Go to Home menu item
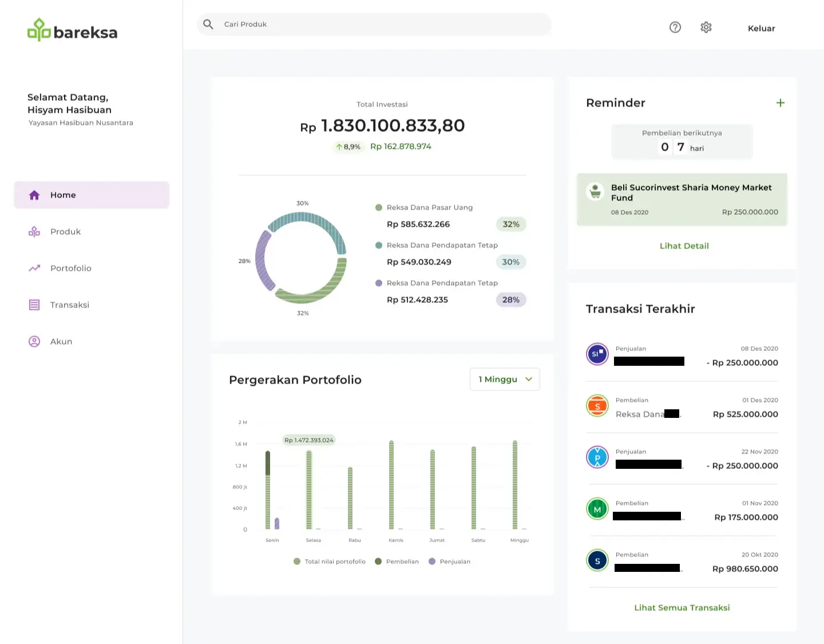Viewport: 824px width, 644px height. tap(92, 195)
